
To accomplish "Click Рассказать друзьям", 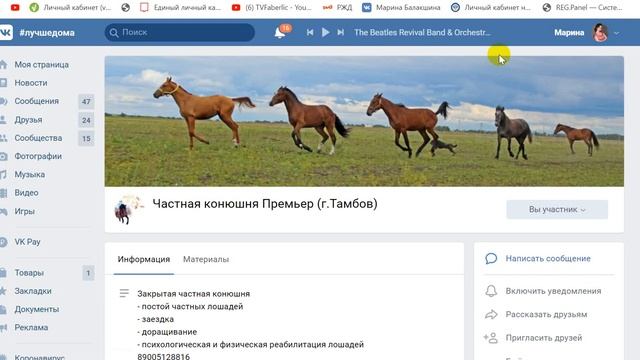I will click(546, 314).
